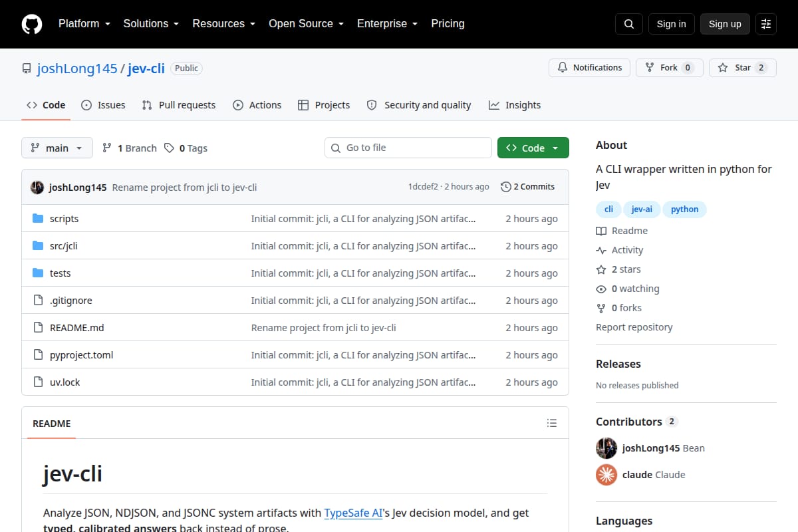
Task: Focus the Go to file field
Action: 408,148
